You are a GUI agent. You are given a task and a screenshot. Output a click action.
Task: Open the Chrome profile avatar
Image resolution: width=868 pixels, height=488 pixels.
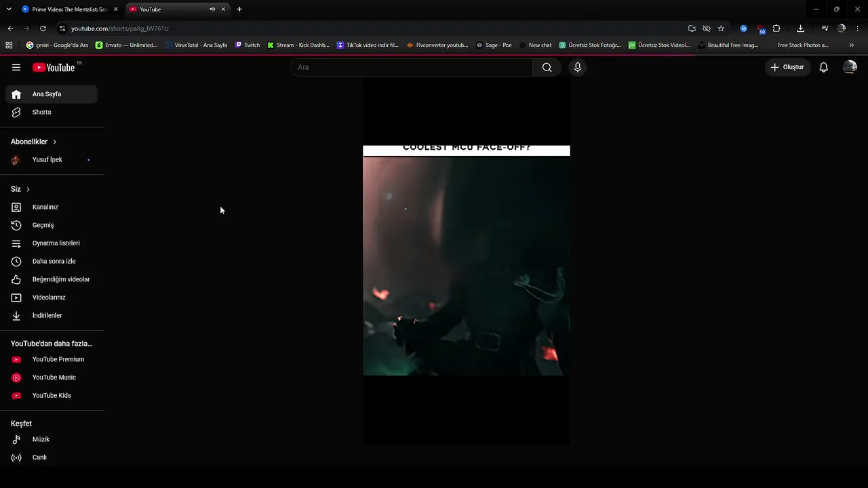tap(842, 28)
